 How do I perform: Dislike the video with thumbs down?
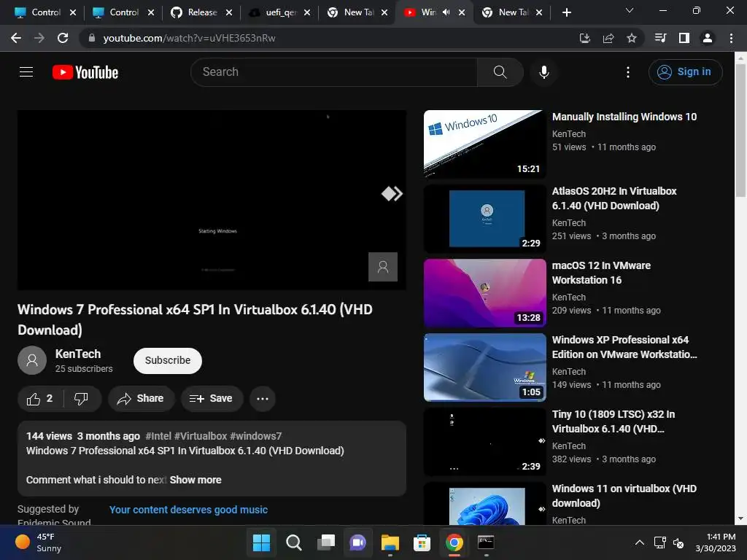click(82, 399)
